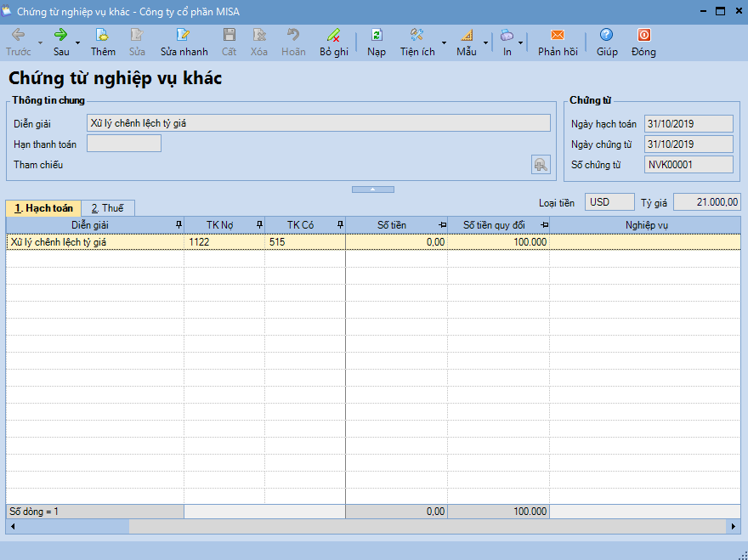Click the Hạn thanh toán field
748x560 pixels.
point(124,144)
